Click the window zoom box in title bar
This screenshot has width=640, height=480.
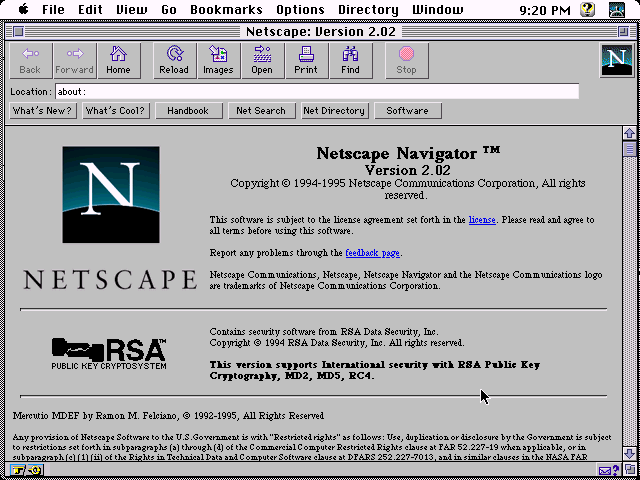click(x=623, y=31)
